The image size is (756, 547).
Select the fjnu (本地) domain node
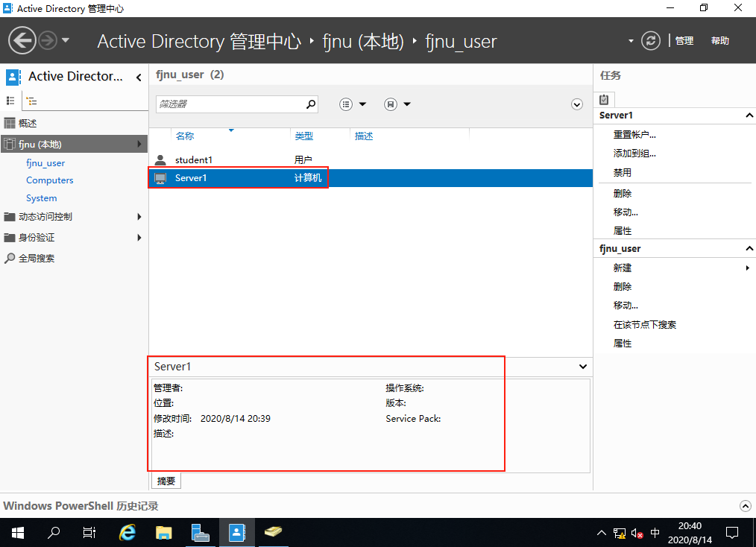click(x=75, y=144)
